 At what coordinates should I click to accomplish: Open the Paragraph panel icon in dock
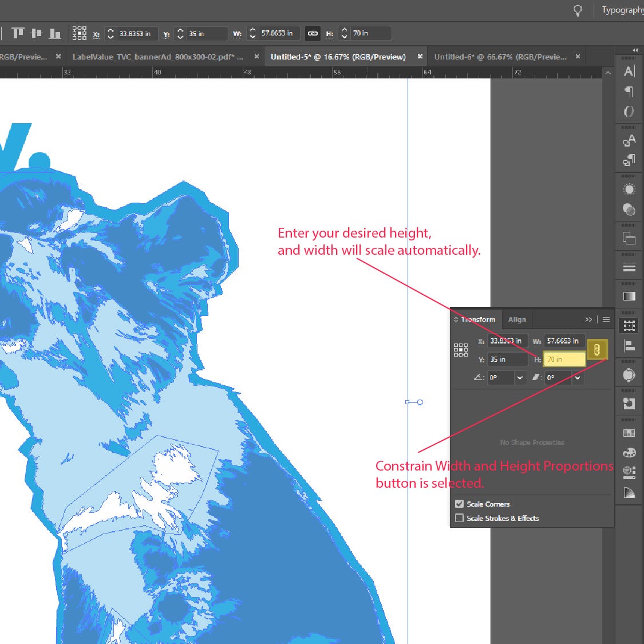(629, 91)
